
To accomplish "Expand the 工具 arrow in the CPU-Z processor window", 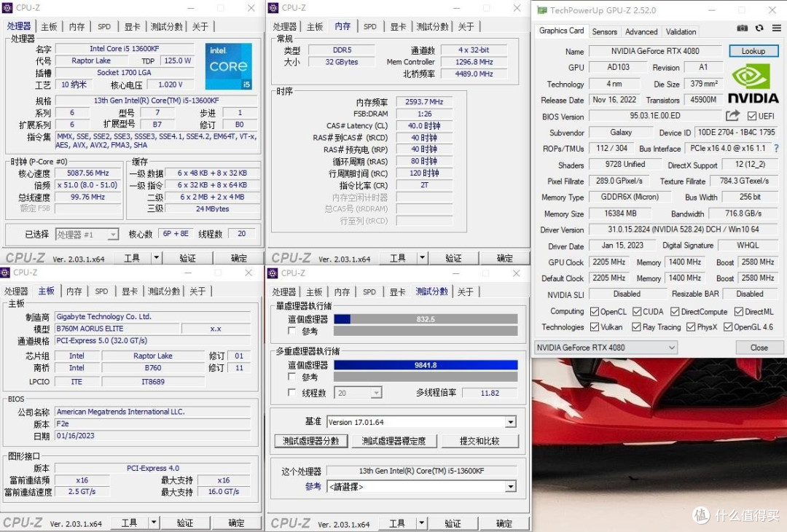I will [x=157, y=258].
